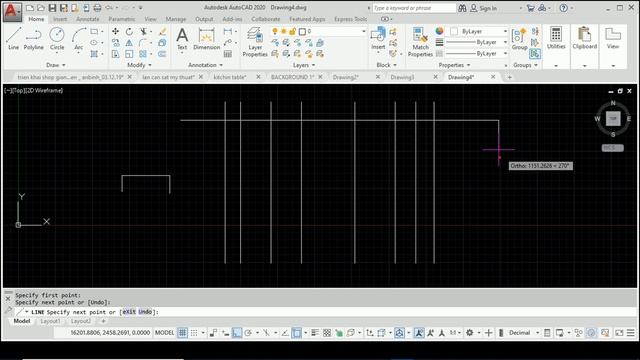
Task: Click the Offset tool icon
Action: pyautogui.click(x=162, y=54)
